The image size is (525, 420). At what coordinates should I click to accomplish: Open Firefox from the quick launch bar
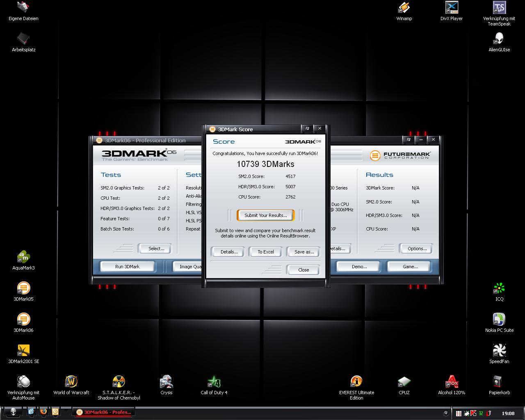(43, 411)
